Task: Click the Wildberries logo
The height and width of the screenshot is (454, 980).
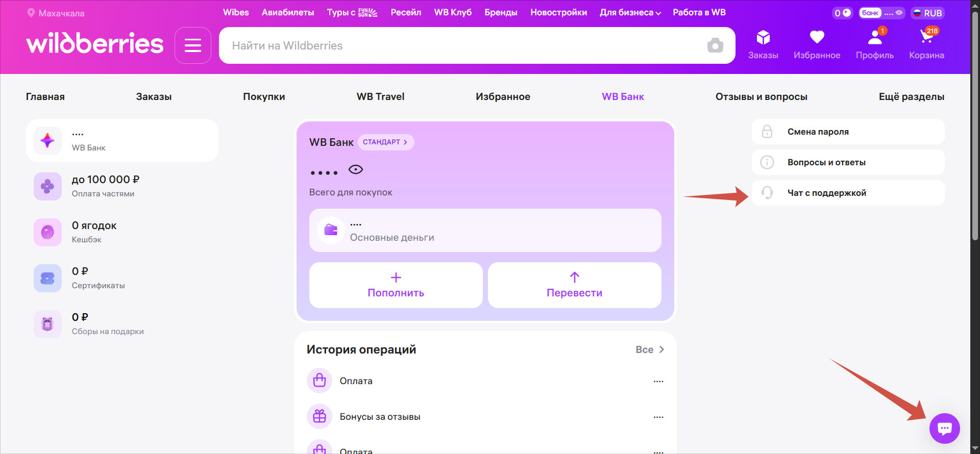Action: point(95,44)
